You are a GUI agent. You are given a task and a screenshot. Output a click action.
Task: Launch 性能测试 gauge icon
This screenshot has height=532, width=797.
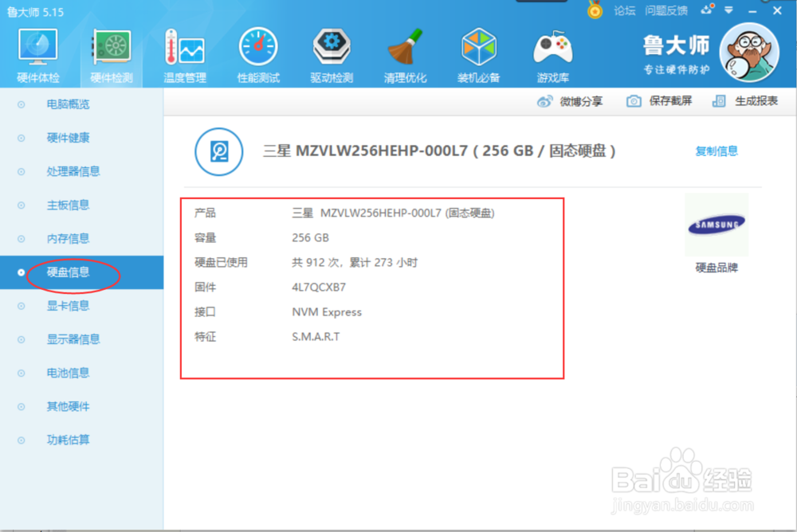pos(258,47)
